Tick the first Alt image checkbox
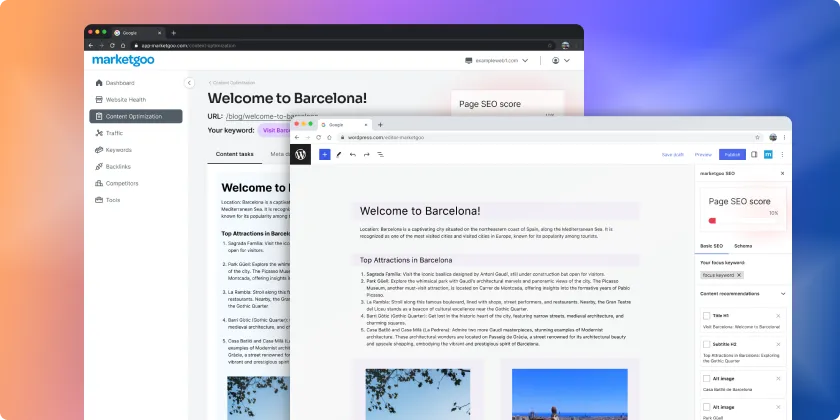The image size is (840, 420). click(706, 378)
